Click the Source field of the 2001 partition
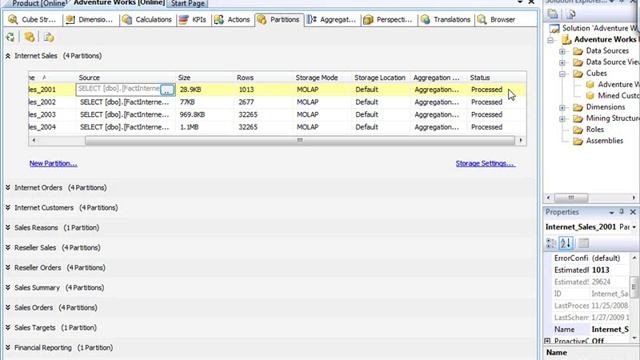This screenshot has width=640, height=360. pos(118,89)
